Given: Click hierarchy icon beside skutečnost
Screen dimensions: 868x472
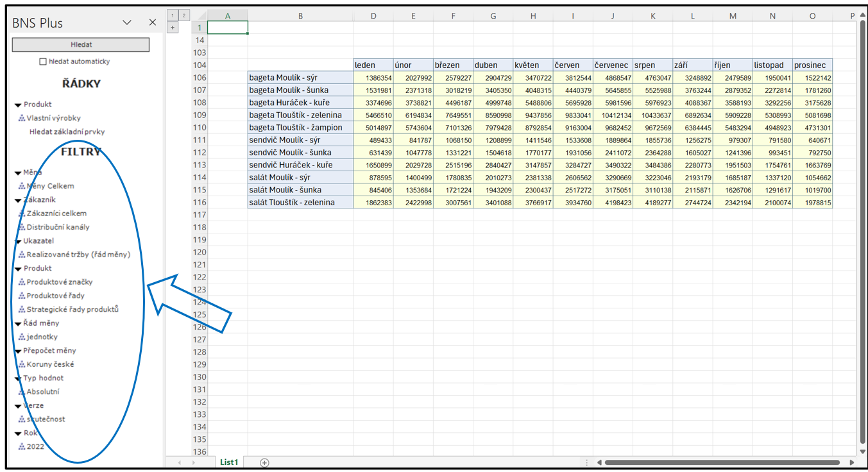Looking at the screenshot, I should coord(22,419).
